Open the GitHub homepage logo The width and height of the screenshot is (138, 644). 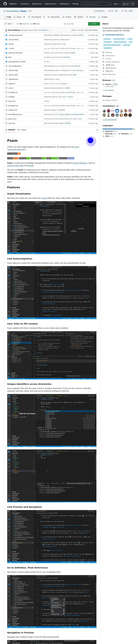pos(5,4)
